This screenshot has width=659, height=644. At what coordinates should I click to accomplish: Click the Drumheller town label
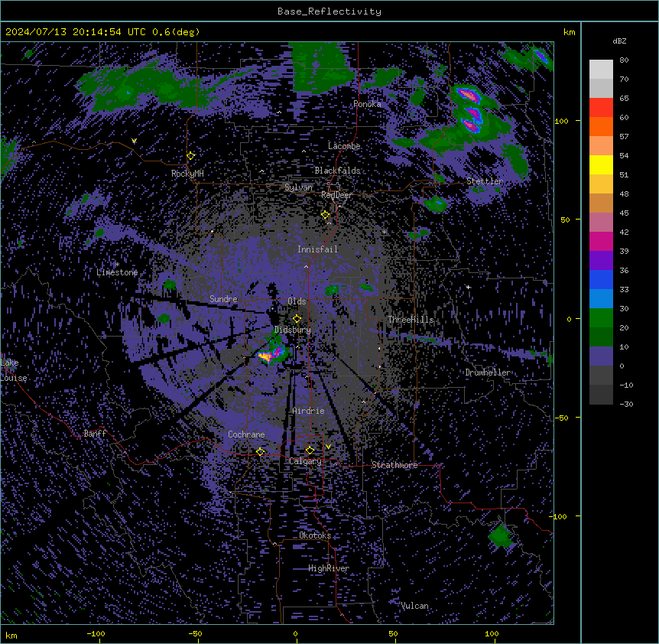pyautogui.click(x=488, y=372)
